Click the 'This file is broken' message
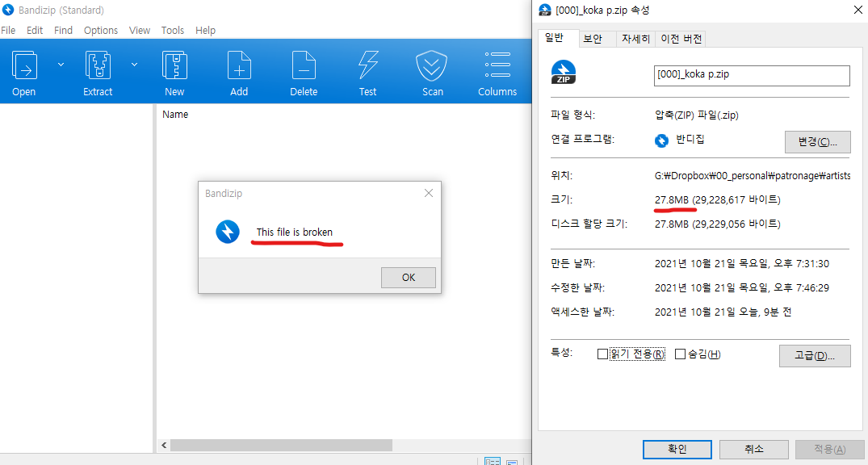This screenshot has height=465, width=868. pyautogui.click(x=295, y=232)
